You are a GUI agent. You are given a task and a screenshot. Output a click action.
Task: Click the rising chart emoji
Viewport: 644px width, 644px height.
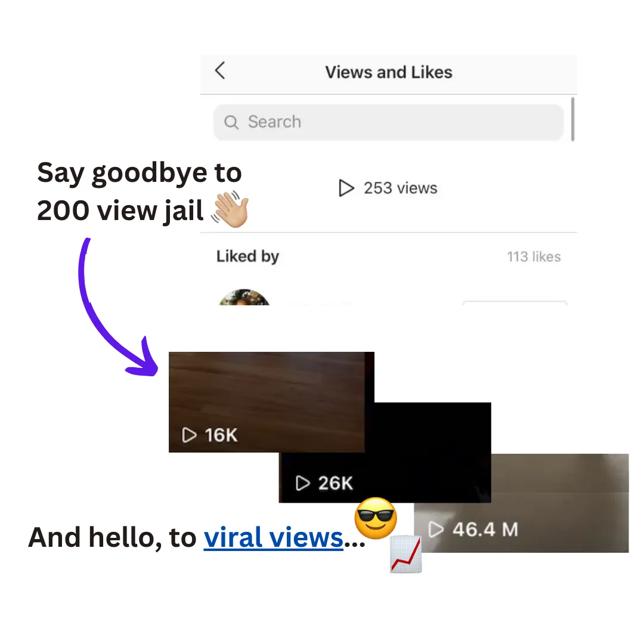406,554
